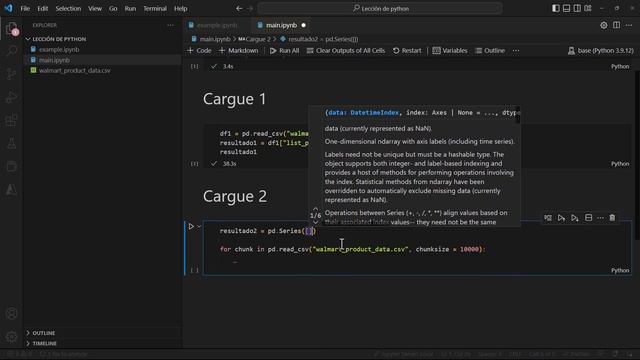
Task: Open cell toolbar more actions ellipsis
Action: 600,218
